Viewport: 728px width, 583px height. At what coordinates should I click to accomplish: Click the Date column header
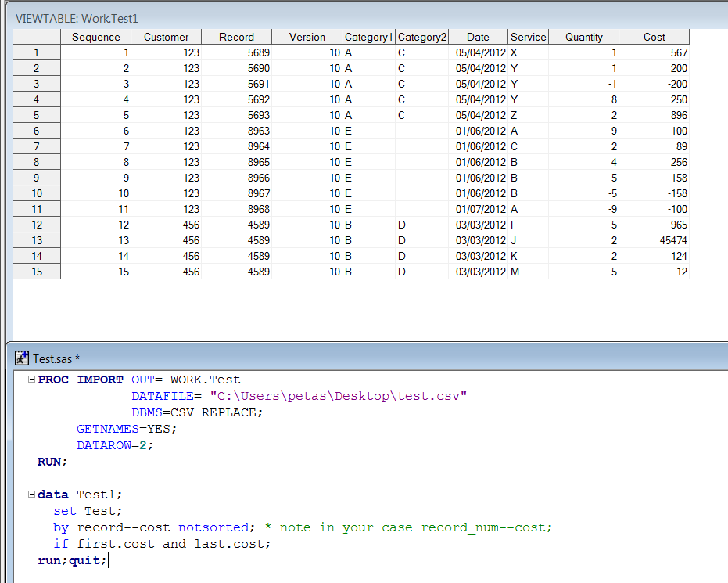pos(478,37)
